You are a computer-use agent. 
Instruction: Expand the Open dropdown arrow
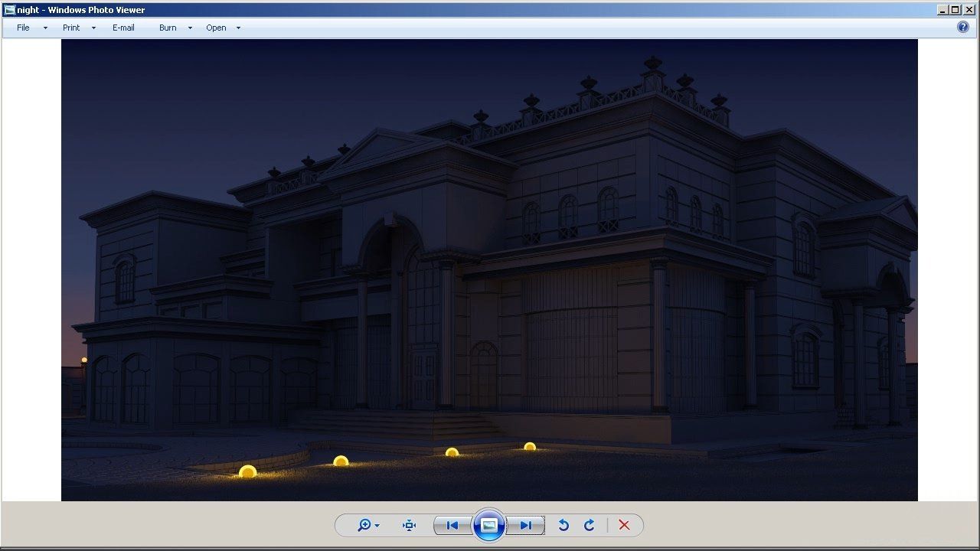(x=238, y=28)
